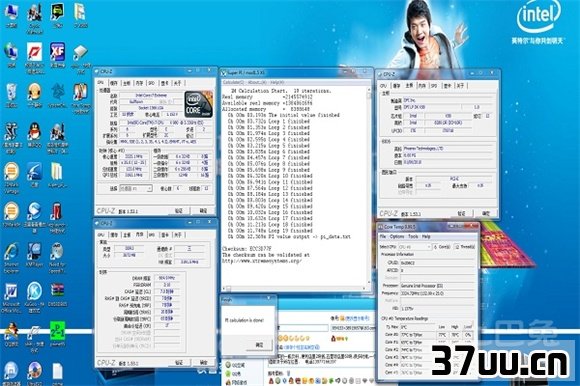Image resolution: width=580 pixels, height=386 pixels.
Task: Open the QQ penguin desktop shortcut
Action: (x=34, y=131)
